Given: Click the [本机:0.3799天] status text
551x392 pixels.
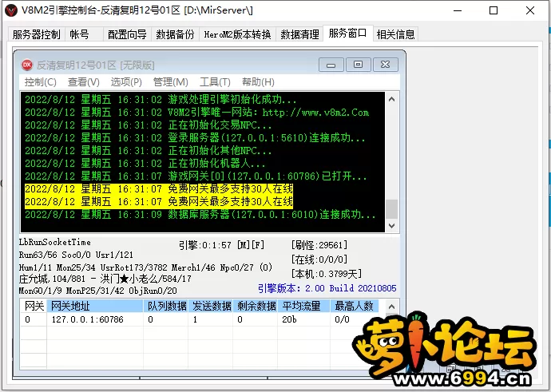Looking at the screenshot, I should coord(327,274).
